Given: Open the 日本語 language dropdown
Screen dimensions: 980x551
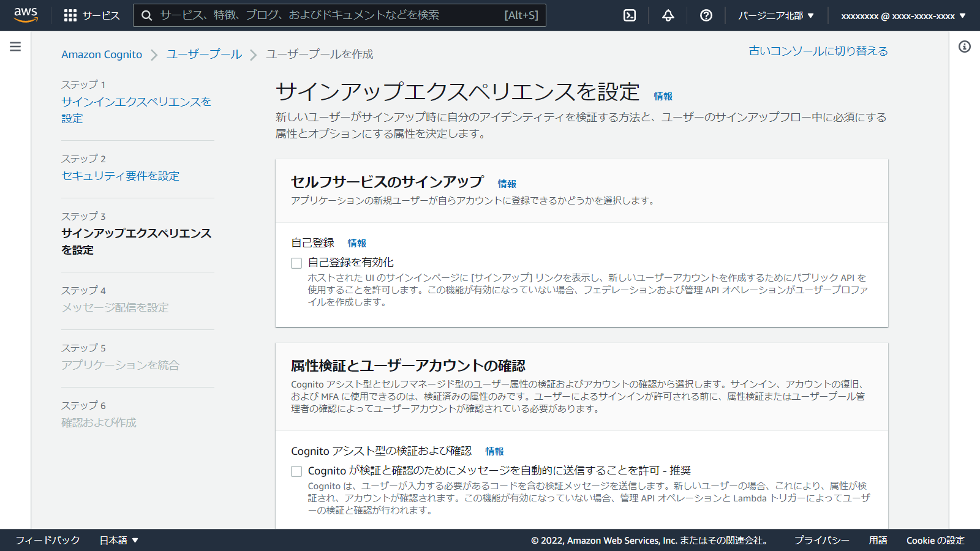Looking at the screenshot, I should pyautogui.click(x=119, y=540).
